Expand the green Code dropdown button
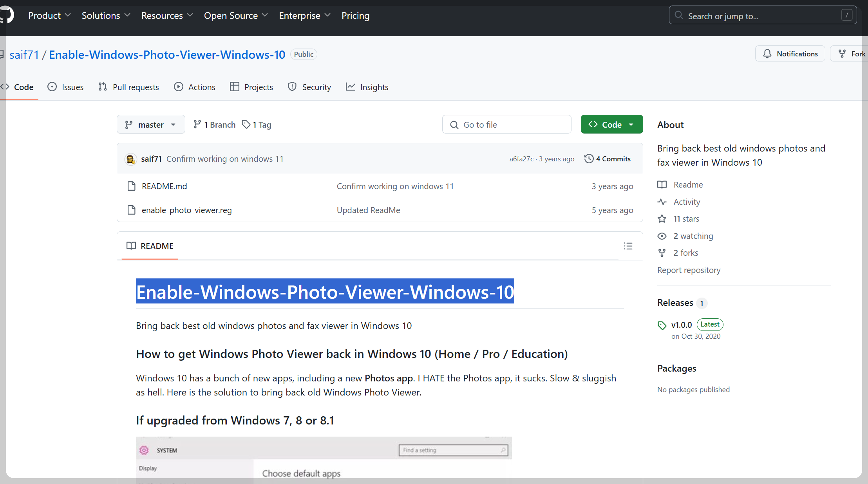868x484 pixels. (x=611, y=125)
